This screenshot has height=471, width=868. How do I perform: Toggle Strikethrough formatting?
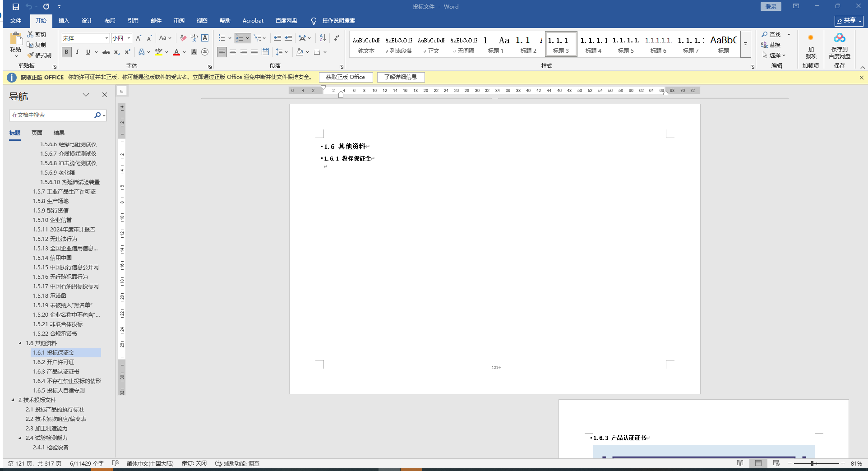[x=106, y=52]
